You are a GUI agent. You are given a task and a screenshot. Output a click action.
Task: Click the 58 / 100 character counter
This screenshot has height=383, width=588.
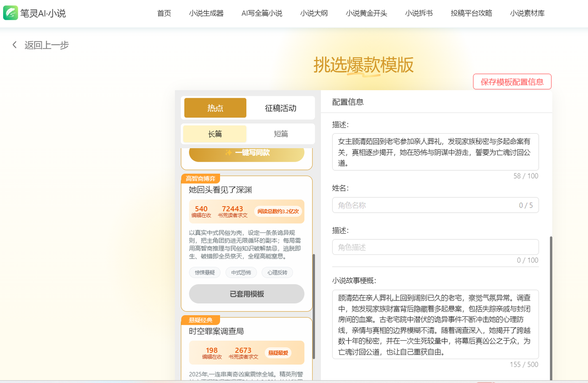[526, 176]
